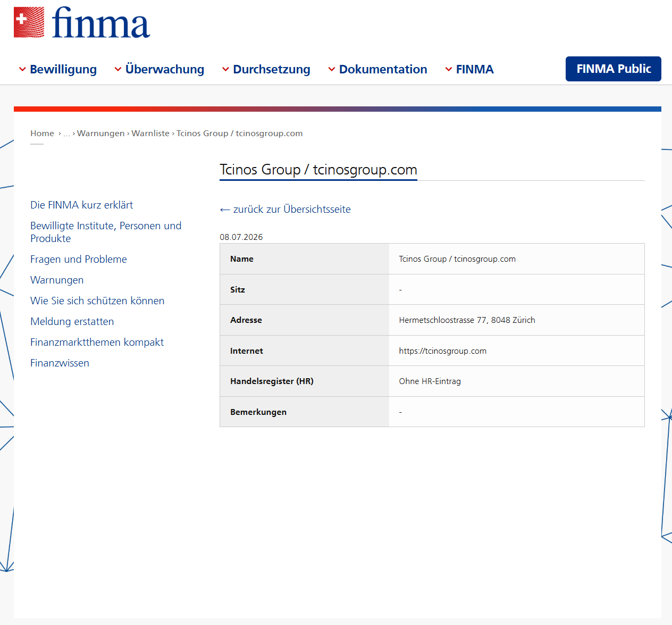Open Warnliste in breadcrumb

[150, 134]
